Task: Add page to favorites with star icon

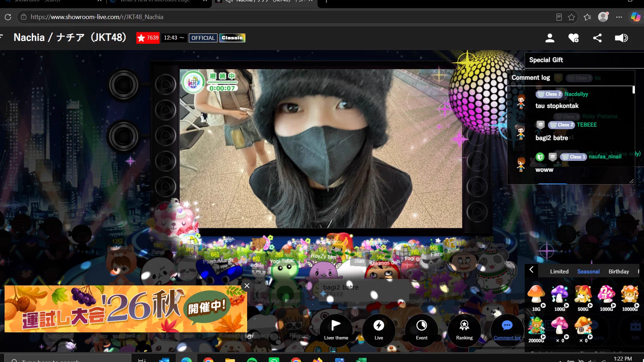Action: (571, 17)
